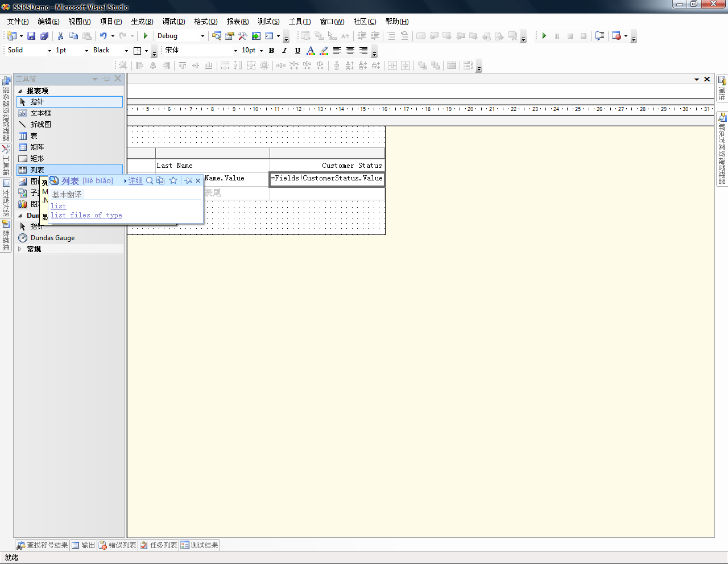Toggle Bold formatting

tap(272, 51)
